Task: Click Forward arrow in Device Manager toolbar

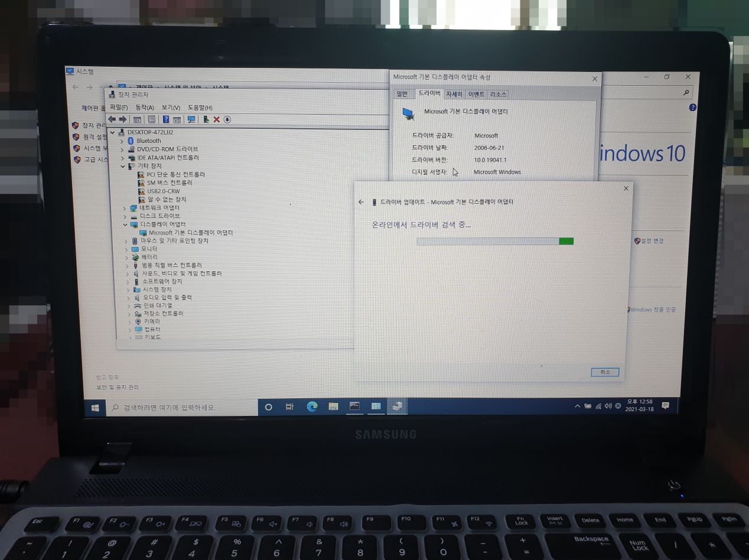Action: 122,119
